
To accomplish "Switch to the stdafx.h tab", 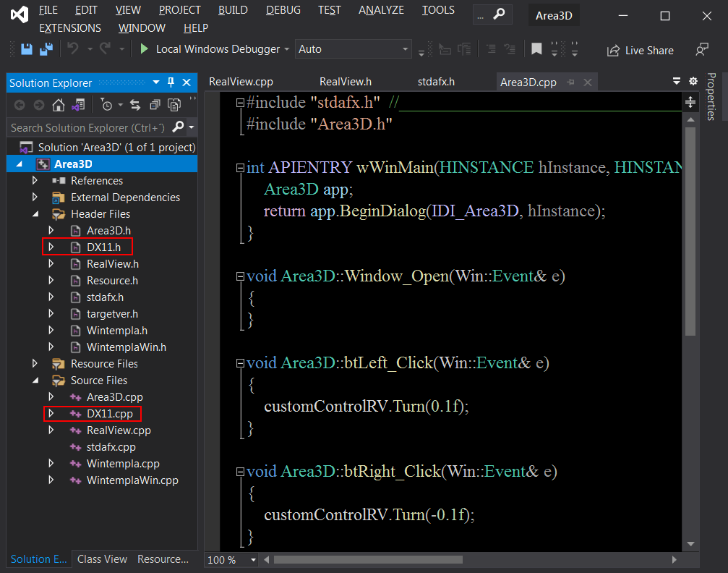I will pos(436,82).
